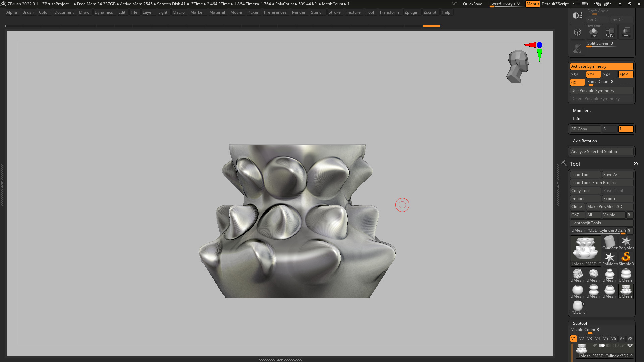
Task: Enable Z axis symmetry
Action: 609,74
